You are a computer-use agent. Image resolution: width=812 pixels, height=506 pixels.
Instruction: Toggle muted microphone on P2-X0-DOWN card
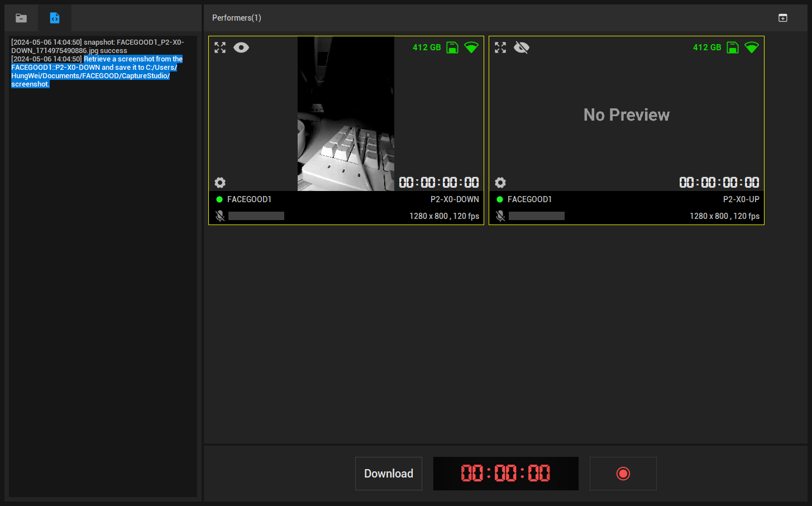220,216
